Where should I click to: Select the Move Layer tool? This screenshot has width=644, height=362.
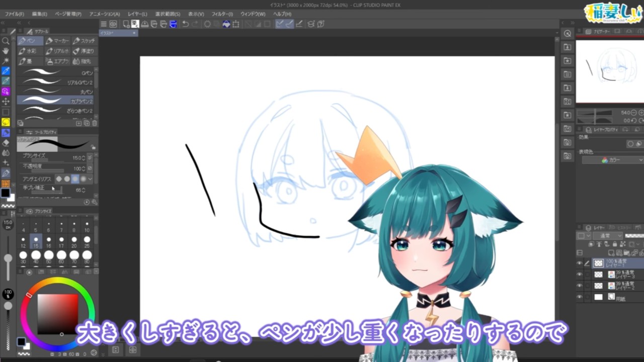tap(6, 102)
